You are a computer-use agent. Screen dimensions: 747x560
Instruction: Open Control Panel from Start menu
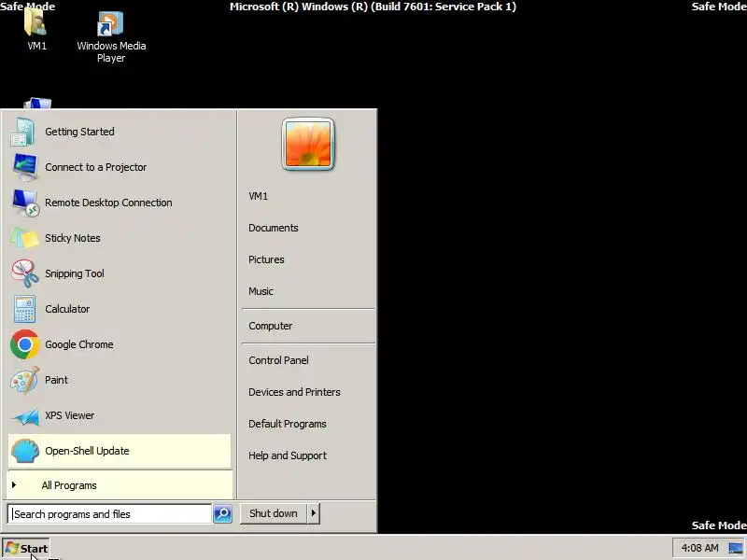278,360
